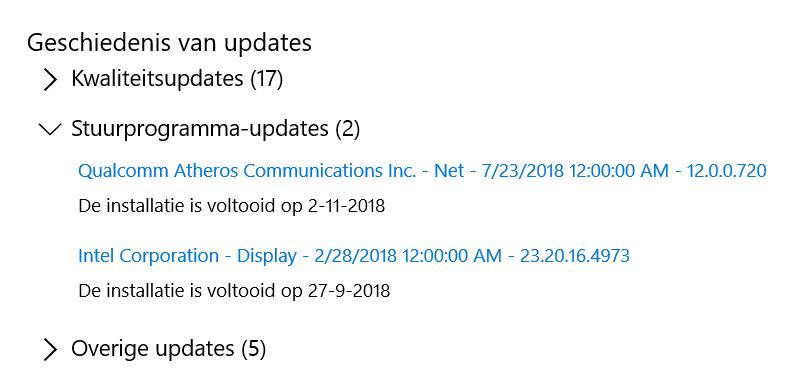Open the Qualcomm Atheros Communications driver link
The height and width of the screenshot is (383, 785).
coord(422,171)
